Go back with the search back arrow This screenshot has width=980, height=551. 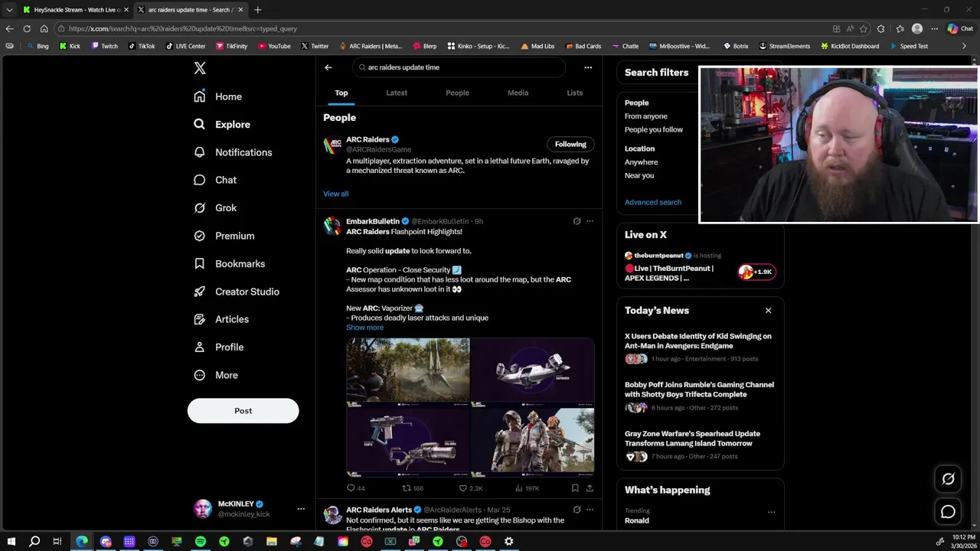pyautogui.click(x=328, y=67)
